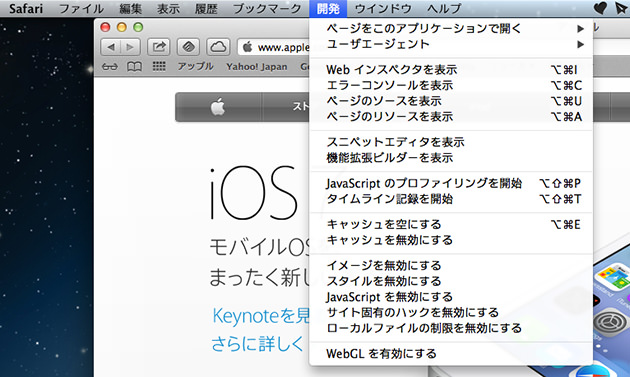Click the iOS headline text
630x377 pixels.
click(x=254, y=193)
